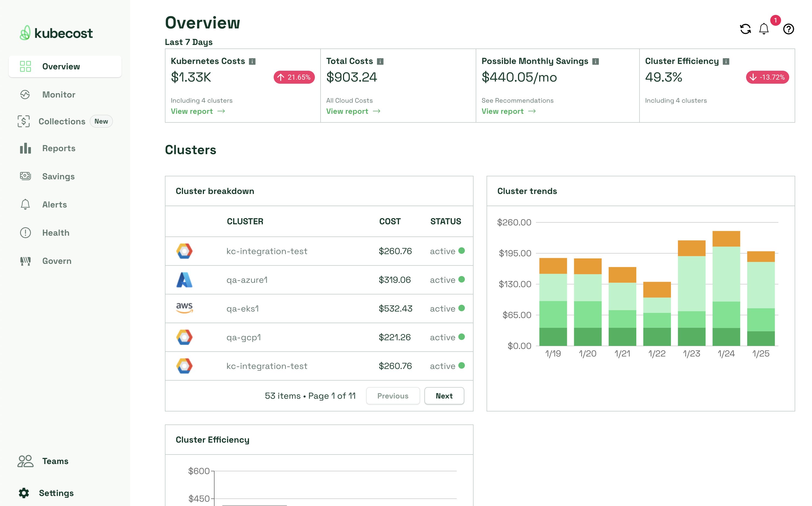Open the help question mark icon

click(789, 29)
